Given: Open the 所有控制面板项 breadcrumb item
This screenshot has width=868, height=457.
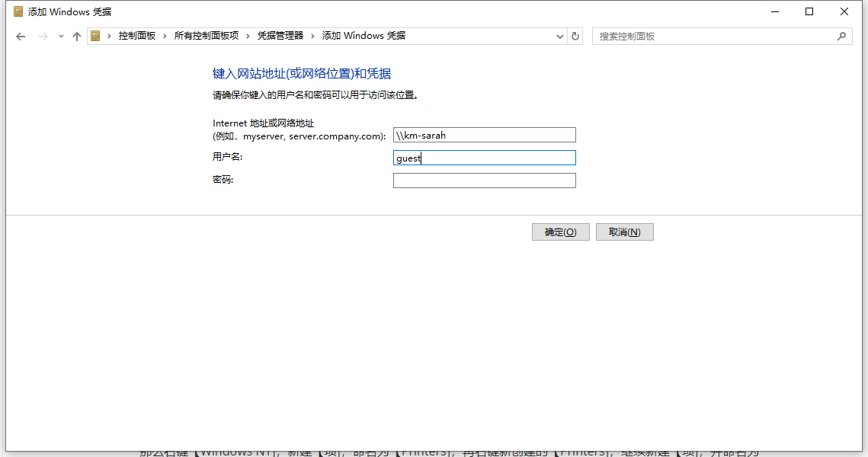Looking at the screenshot, I should [206, 35].
